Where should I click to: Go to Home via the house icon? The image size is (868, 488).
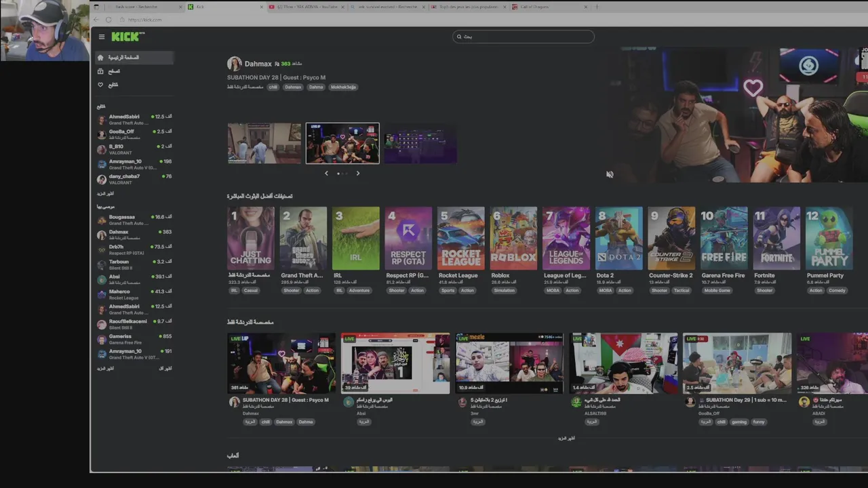click(x=100, y=58)
